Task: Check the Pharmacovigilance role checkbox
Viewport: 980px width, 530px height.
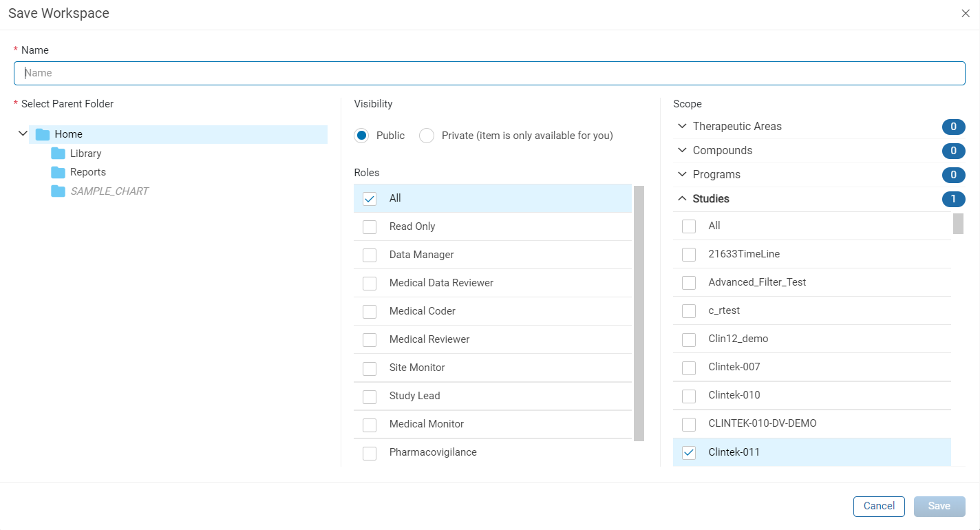Action: tap(370, 452)
